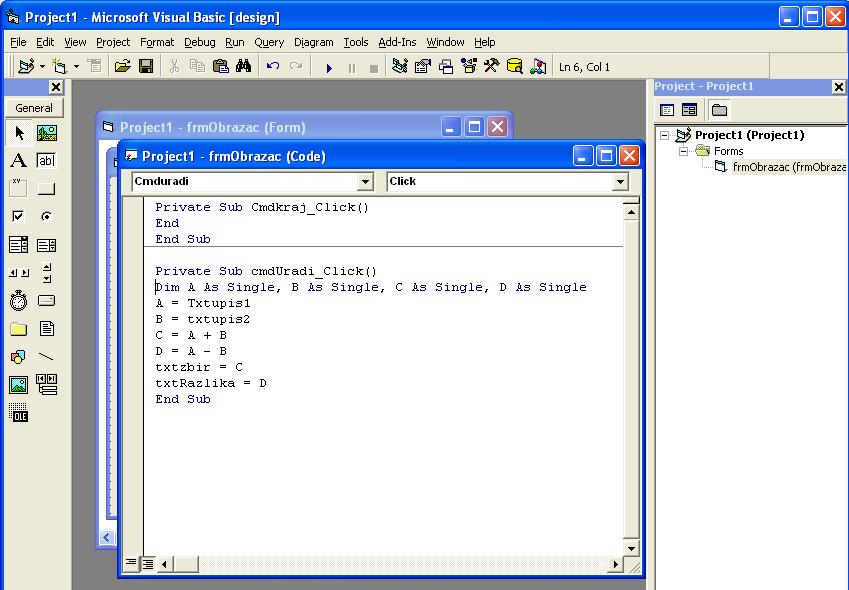Viewport: 849px width, 590px height.
Task: Select the OLE container tool
Action: point(19,412)
